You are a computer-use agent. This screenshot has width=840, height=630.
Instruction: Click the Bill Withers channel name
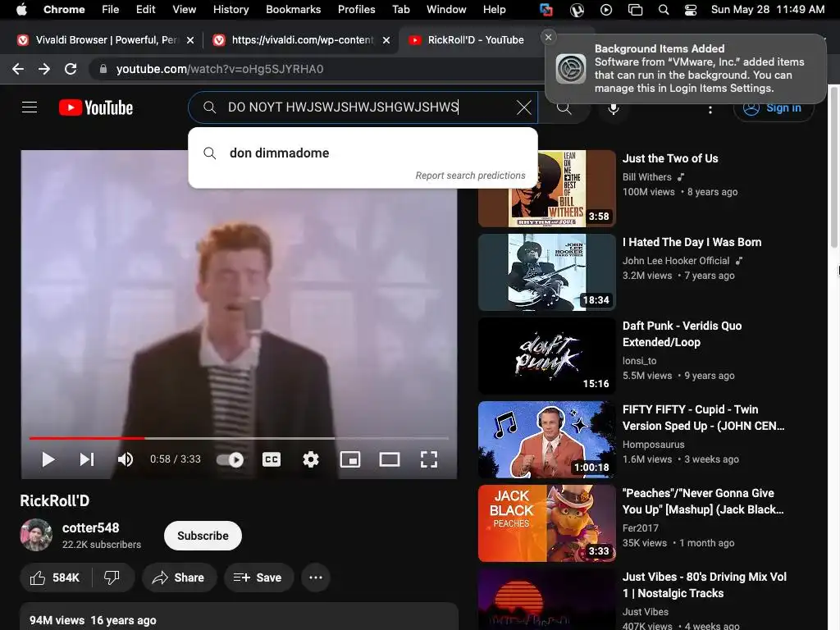click(646, 177)
